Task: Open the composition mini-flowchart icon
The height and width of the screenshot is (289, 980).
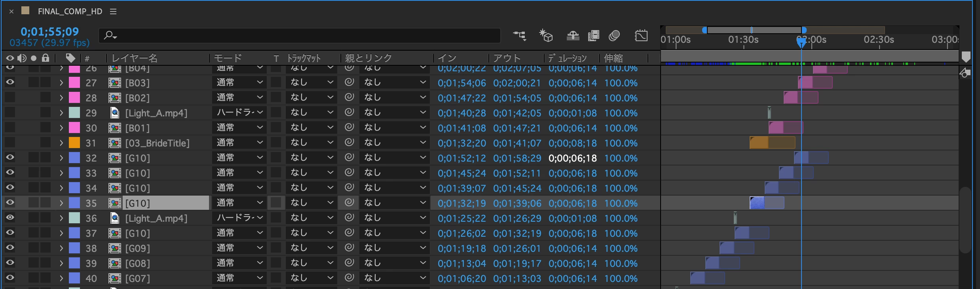Action: 520,36
